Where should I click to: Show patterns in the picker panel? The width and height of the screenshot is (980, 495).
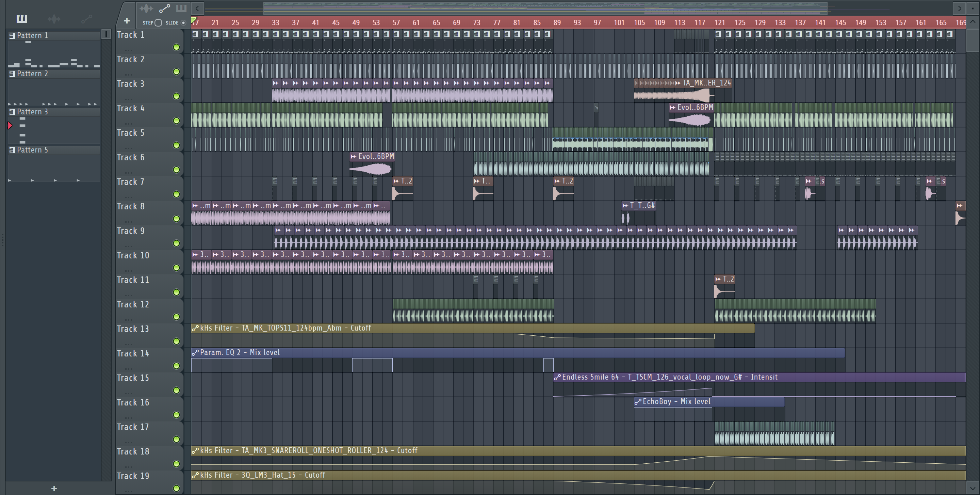click(x=22, y=19)
